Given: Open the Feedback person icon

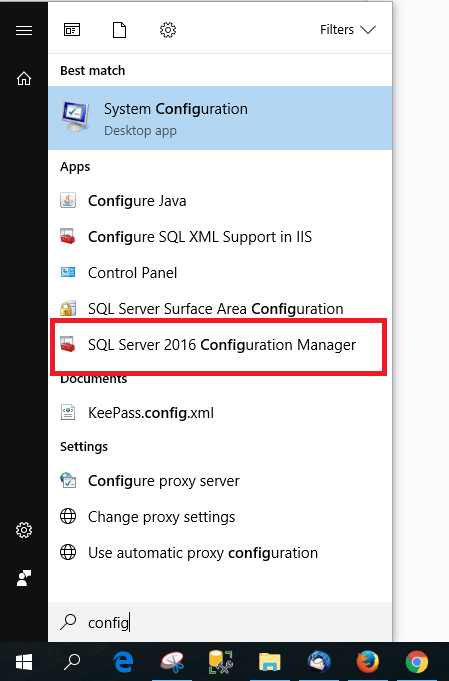Looking at the screenshot, I should (x=24, y=578).
